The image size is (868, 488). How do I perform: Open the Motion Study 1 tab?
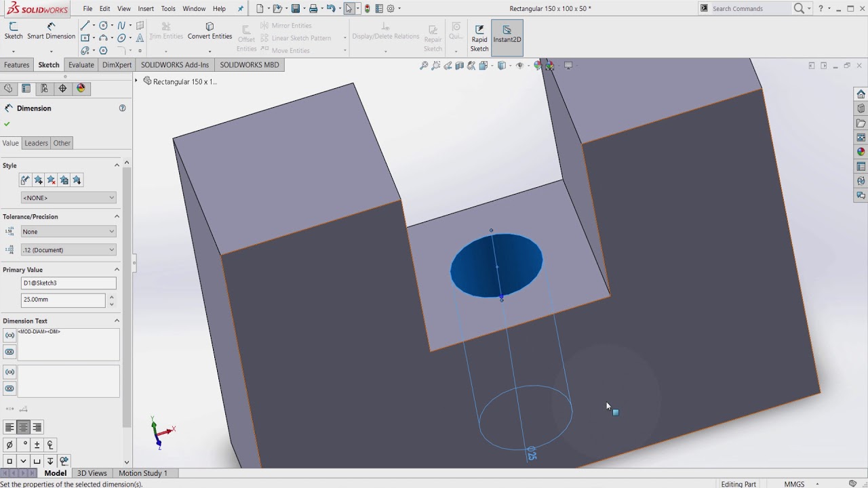pos(142,473)
